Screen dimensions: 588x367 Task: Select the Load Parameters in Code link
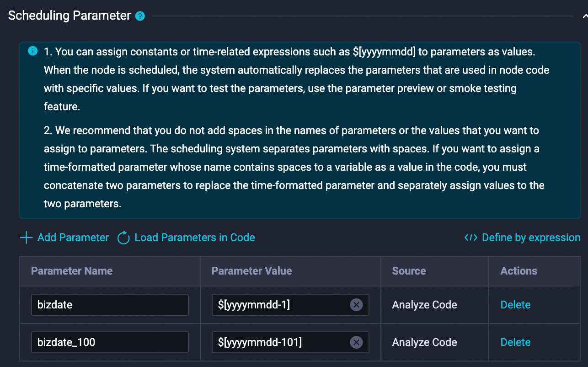click(x=195, y=238)
